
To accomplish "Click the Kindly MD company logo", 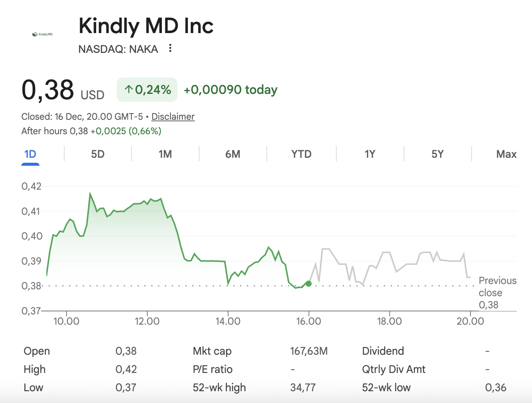I will (x=43, y=34).
